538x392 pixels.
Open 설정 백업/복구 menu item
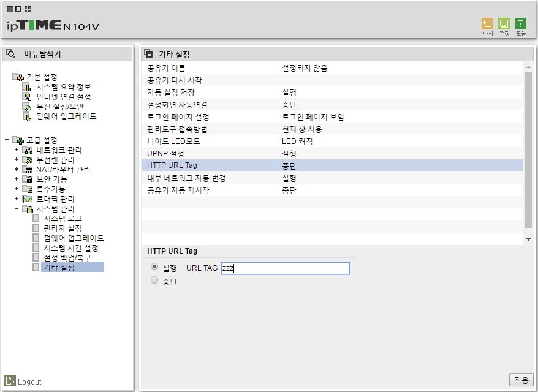click(x=67, y=258)
